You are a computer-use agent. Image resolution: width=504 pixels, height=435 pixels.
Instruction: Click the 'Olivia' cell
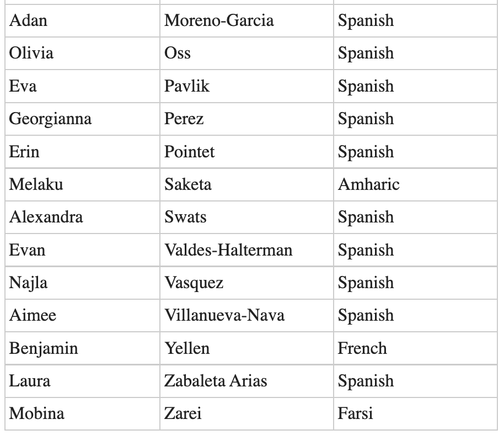coord(31,54)
